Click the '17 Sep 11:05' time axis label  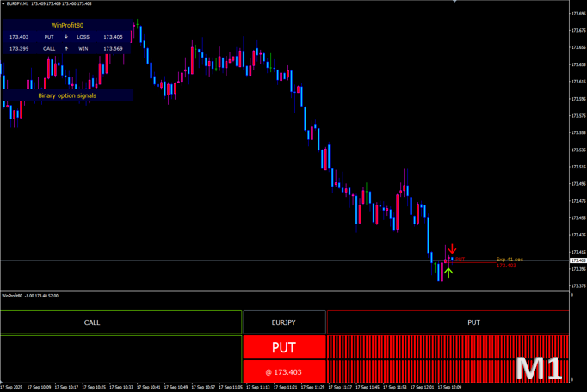(231, 387)
